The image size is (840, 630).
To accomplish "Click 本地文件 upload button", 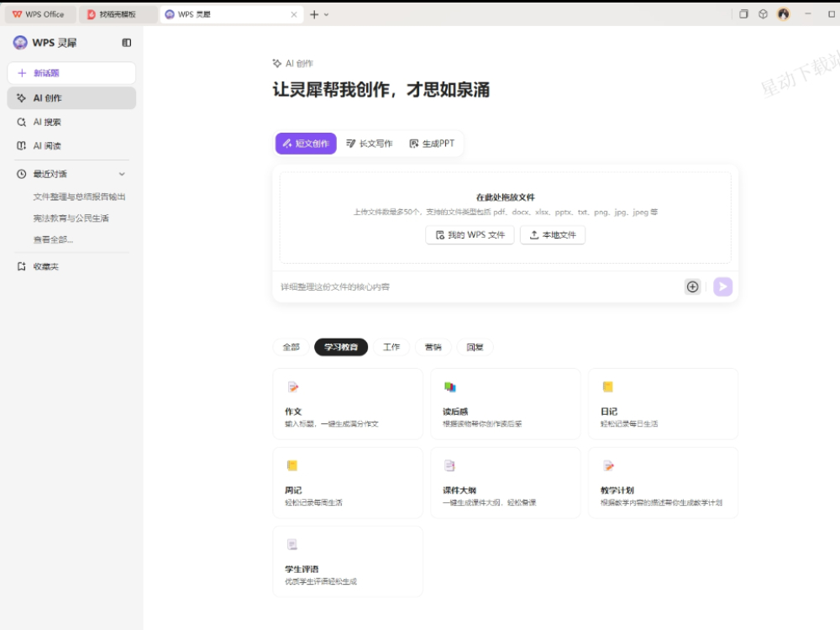I will coord(553,234).
